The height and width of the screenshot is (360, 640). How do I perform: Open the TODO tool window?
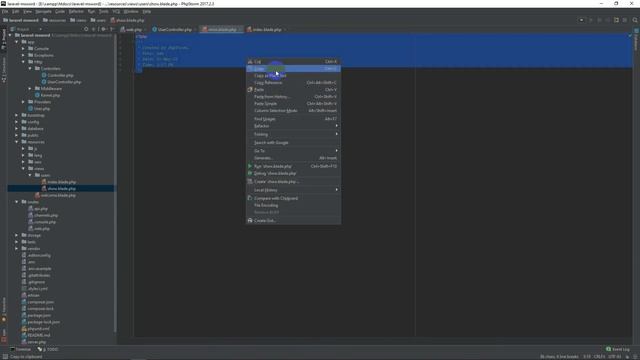coord(48,349)
